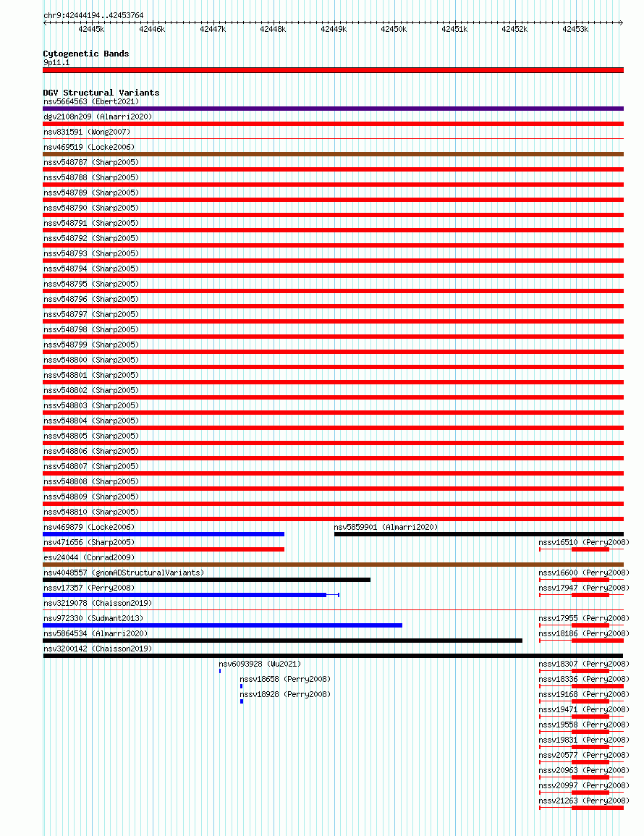Image resolution: width=644 pixels, height=836 pixels.
Task: Select nssv548803 (Sharp2005) label
Action: click(x=91, y=405)
